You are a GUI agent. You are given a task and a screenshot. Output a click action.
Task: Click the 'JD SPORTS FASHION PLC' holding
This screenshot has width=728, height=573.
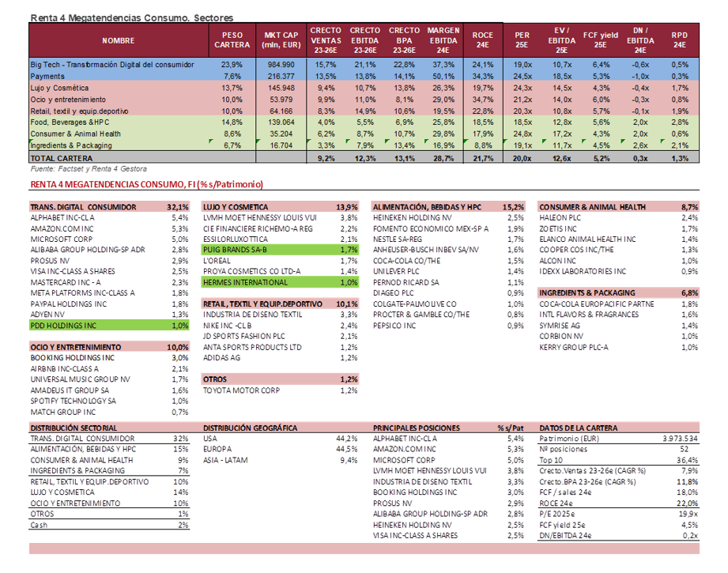coord(243,336)
